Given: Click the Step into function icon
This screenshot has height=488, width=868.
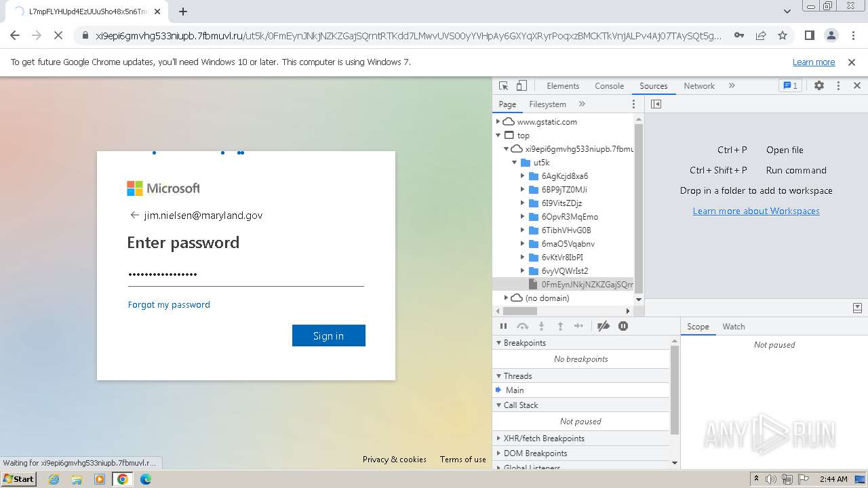Looking at the screenshot, I should pos(541,327).
